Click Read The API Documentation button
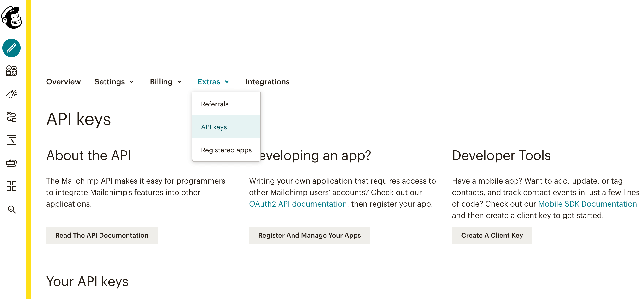The height and width of the screenshot is (299, 644). (102, 235)
